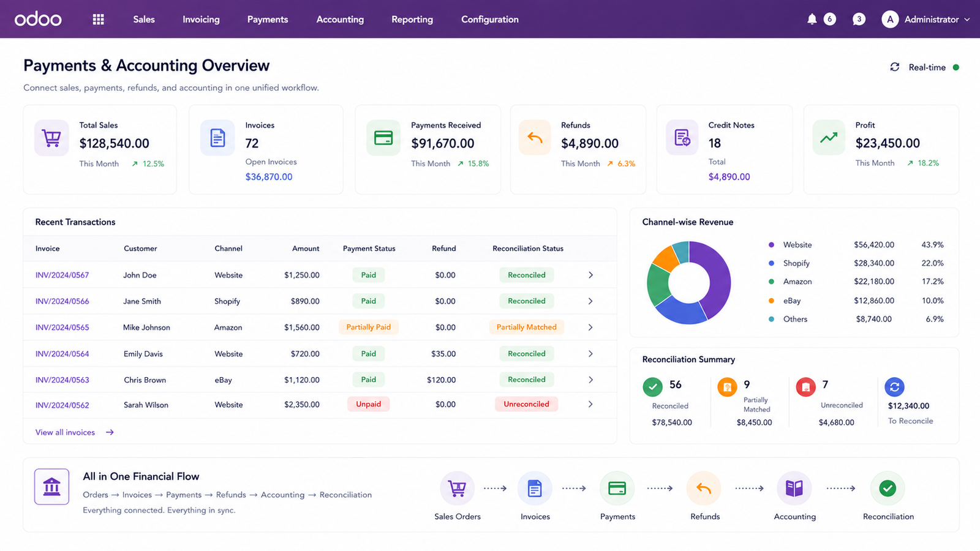Click the Refunds flow step icon
980x551 pixels.
tap(704, 489)
